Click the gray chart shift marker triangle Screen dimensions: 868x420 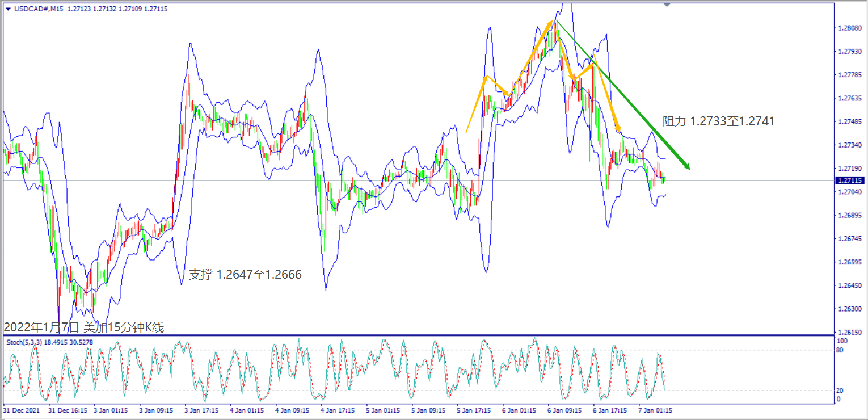click(667, 5)
